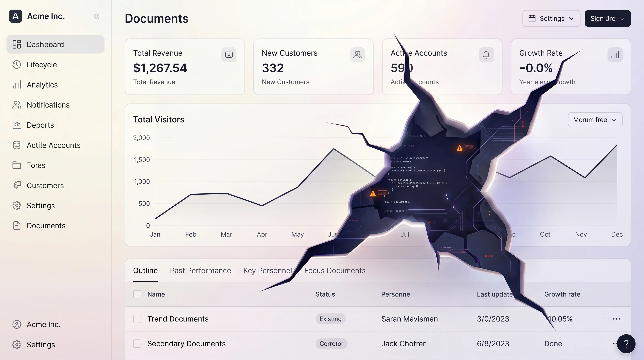The width and height of the screenshot is (644, 360).
Task: Open the Analytics section from the sidebar
Action: [x=42, y=85]
